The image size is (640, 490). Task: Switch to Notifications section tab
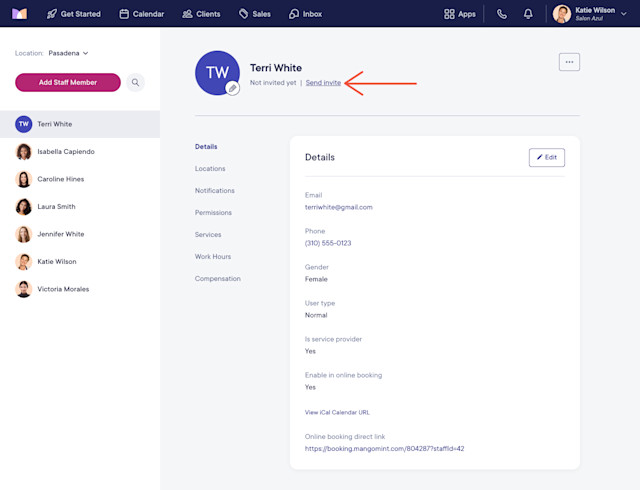pos(215,191)
